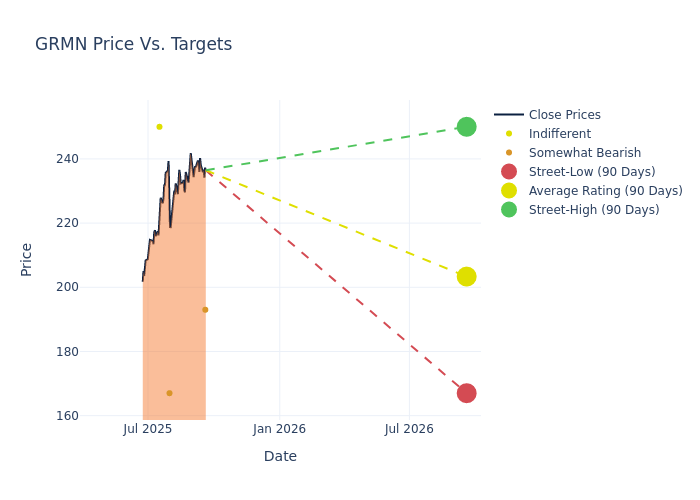Click the yellow Average Rating marker on chart
The image size is (700, 500).
tap(466, 276)
